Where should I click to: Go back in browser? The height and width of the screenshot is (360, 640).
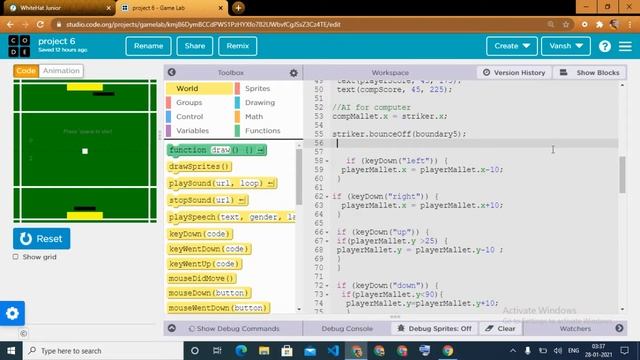pos(10,24)
